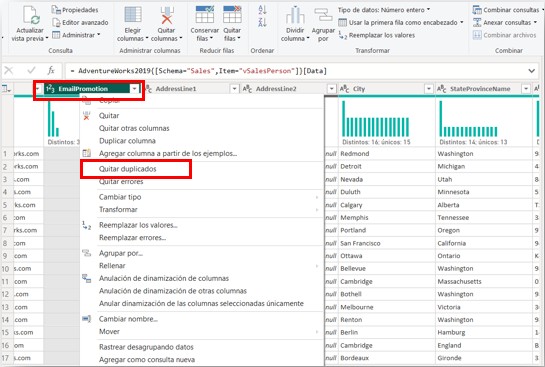Sort ascending with the A-Z icon

pyautogui.click(x=262, y=10)
